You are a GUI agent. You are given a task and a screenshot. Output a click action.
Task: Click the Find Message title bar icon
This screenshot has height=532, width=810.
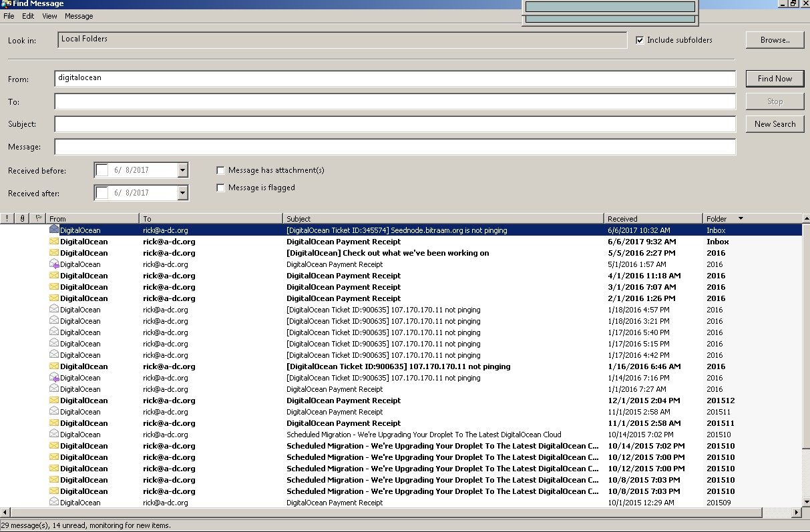pyautogui.click(x=5, y=3)
